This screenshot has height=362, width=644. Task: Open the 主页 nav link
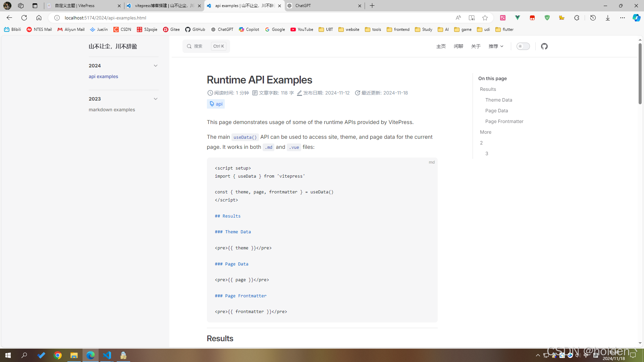(441, 46)
